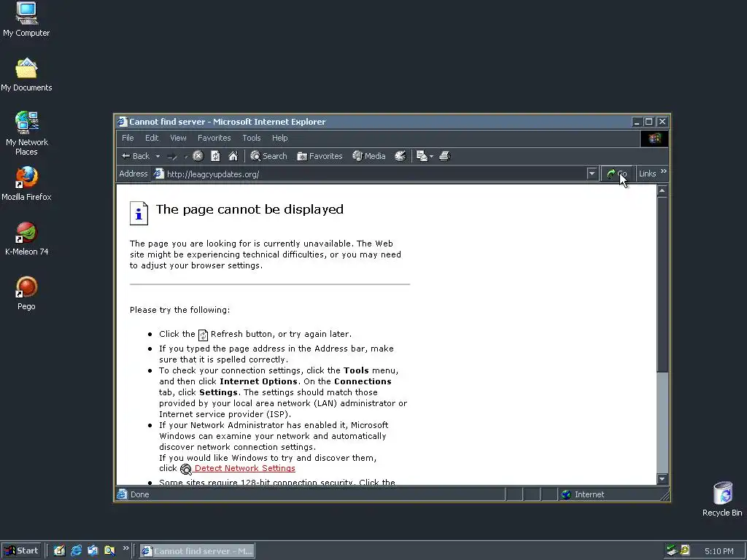Click the yellow system tray icon
747x560 pixels.
685,551
